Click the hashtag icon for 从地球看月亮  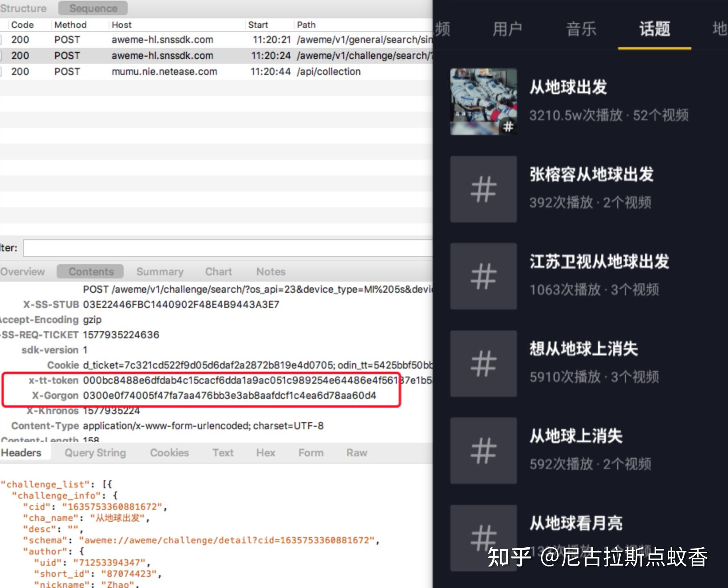(483, 538)
